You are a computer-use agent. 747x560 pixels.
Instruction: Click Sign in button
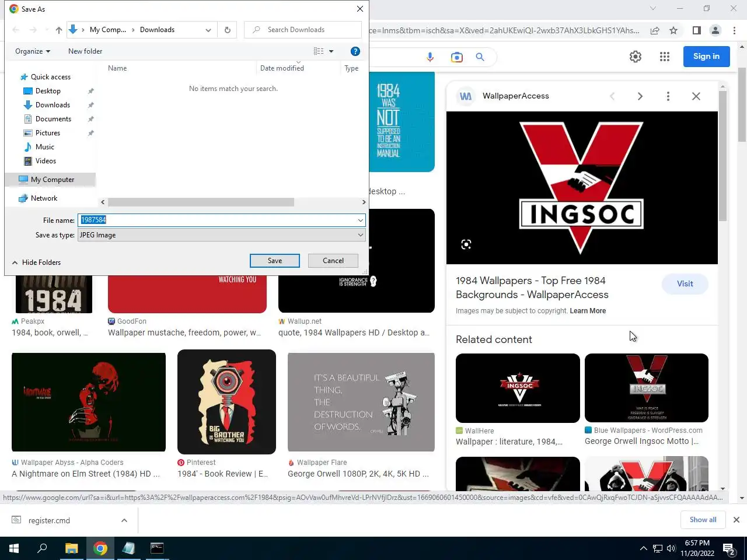pyautogui.click(x=707, y=57)
